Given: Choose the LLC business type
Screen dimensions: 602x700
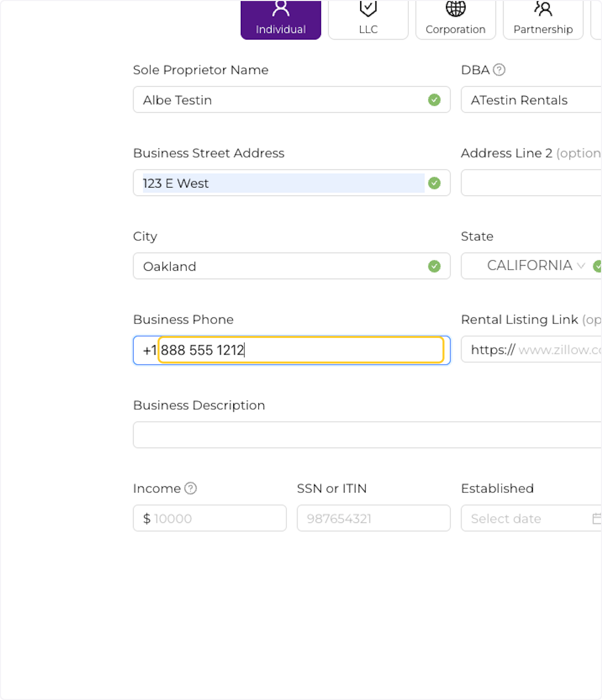Looking at the screenshot, I should (368, 20).
